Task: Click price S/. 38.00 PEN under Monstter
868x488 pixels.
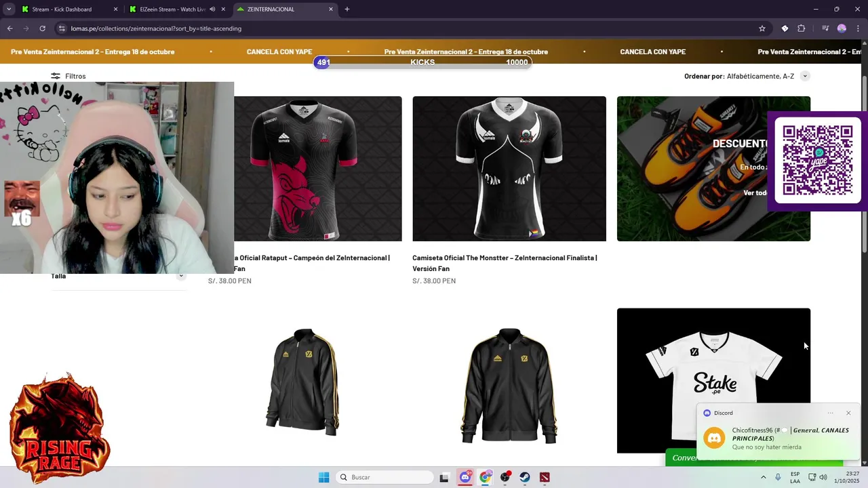Action: coord(434,281)
